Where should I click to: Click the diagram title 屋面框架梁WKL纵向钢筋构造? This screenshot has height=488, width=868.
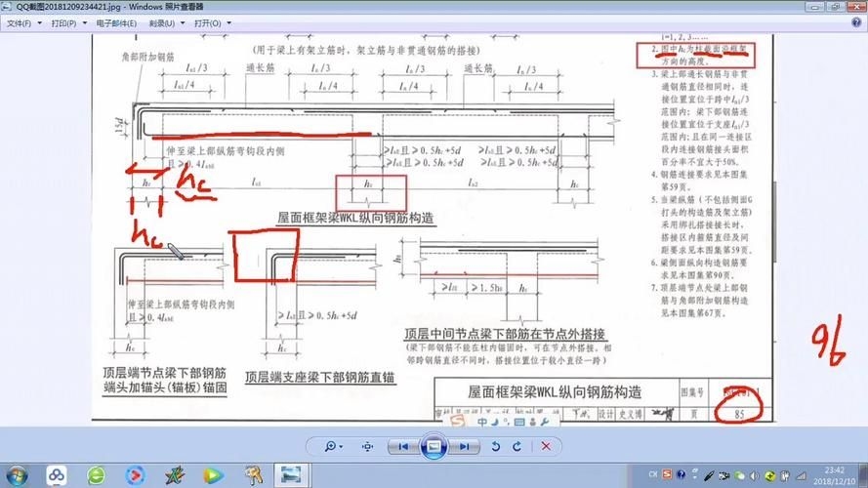pyautogui.click(x=356, y=218)
